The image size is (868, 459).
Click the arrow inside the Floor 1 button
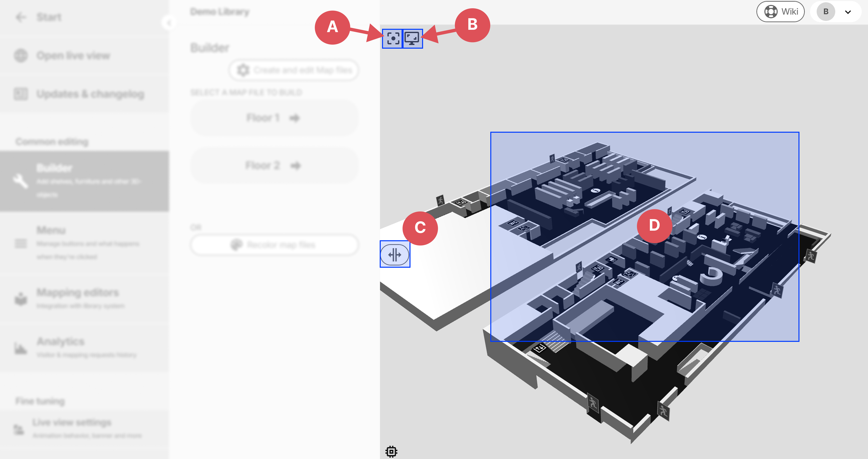coord(295,118)
